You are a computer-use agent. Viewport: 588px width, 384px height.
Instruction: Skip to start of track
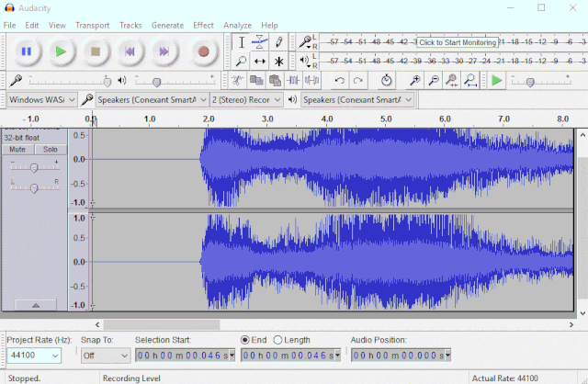click(130, 51)
